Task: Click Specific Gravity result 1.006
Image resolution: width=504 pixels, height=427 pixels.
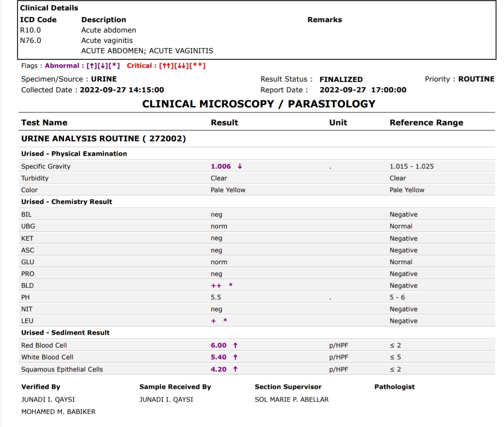Action: (x=221, y=166)
